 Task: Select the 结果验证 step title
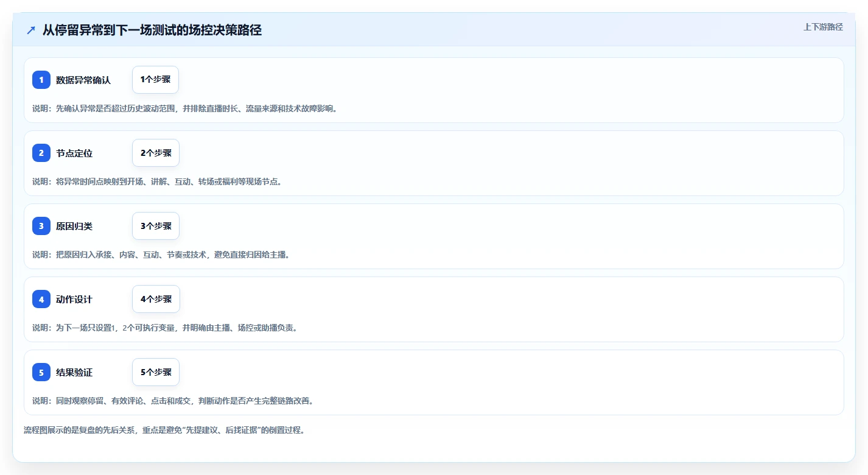[74, 372]
